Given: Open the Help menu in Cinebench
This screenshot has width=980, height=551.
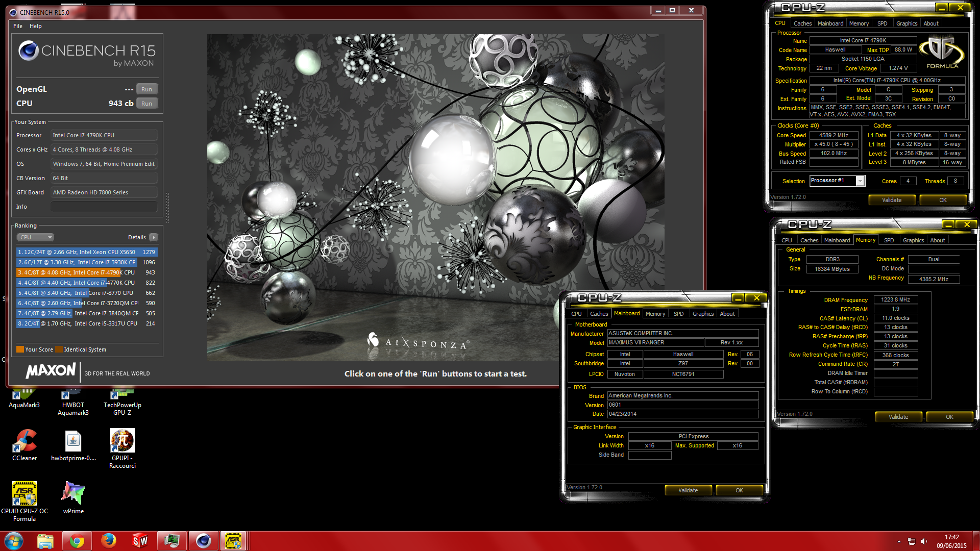Looking at the screenshot, I should 36,26.
